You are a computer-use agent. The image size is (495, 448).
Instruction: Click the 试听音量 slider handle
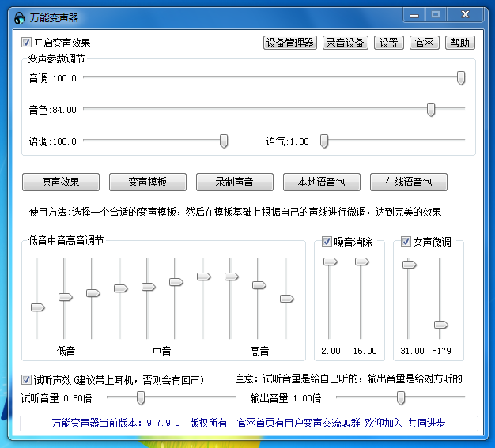pyautogui.click(x=141, y=397)
